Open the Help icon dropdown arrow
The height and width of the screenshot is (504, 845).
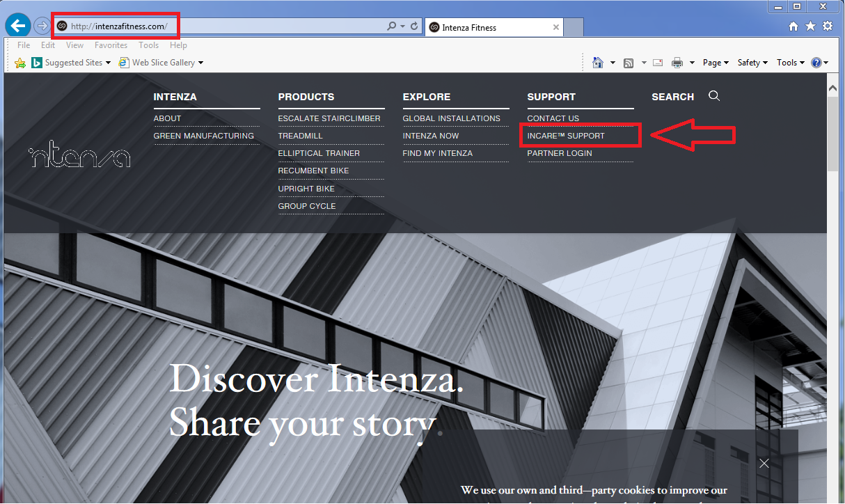[826, 63]
